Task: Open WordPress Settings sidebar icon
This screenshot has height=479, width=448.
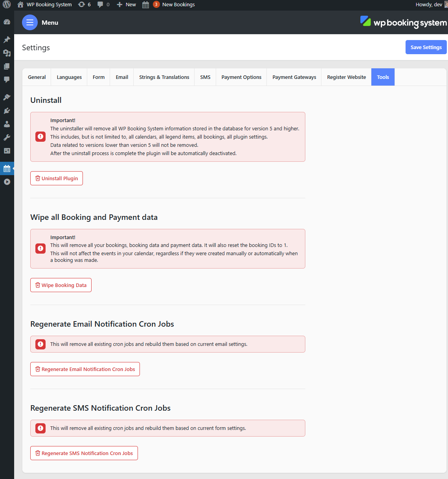Action: click(x=7, y=151)
